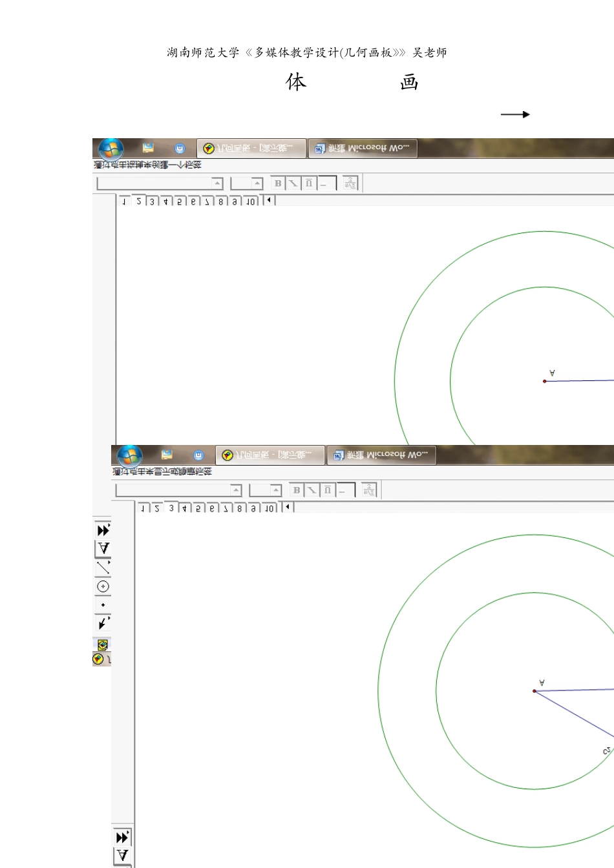Viewport: 614px width, 868px height.
Task: Select page tab 10 in lower screenshot
Action: click(x=270, y=508)
